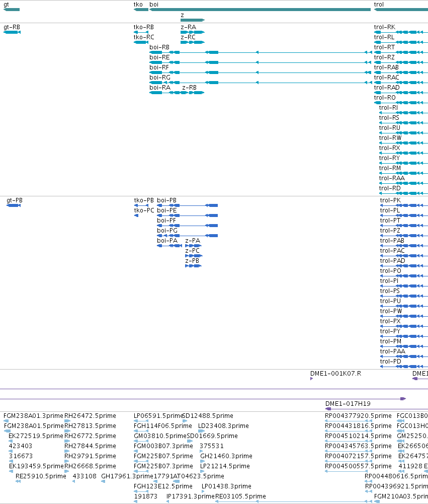Open transcript label trol-RO
428x504 pixels.
pyautogui.click(x=385, y=97)
